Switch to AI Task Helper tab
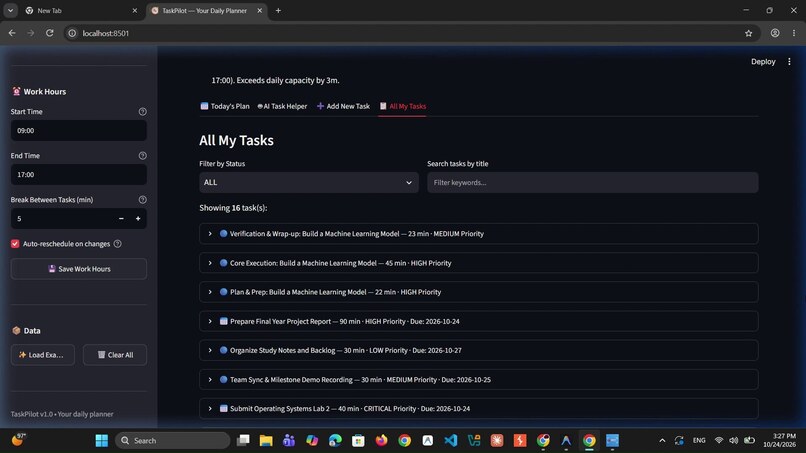This screenshot has height=453, width=806. pos(282,106)
